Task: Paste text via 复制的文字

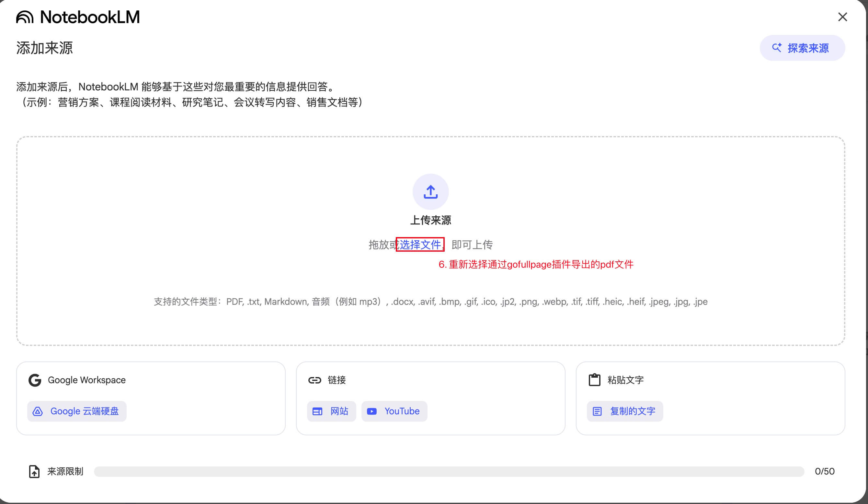Action: 624,411
